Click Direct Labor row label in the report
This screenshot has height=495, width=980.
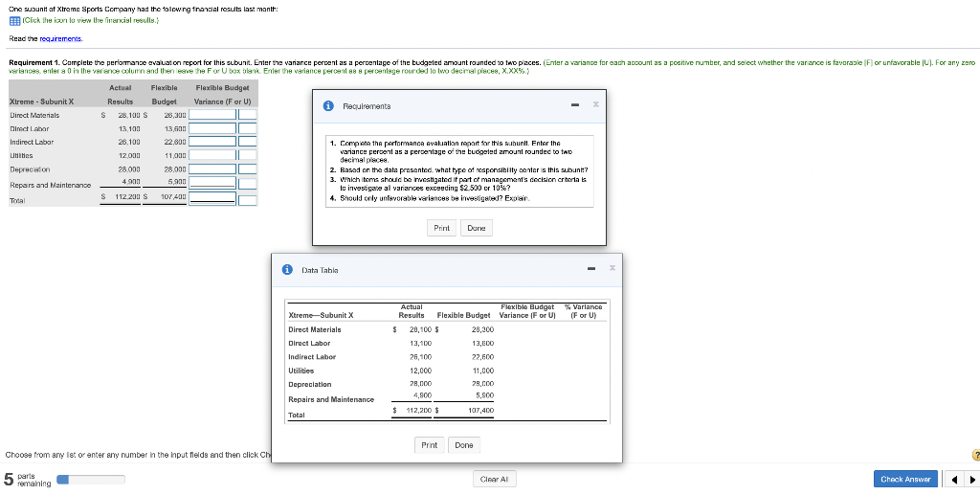30,128
